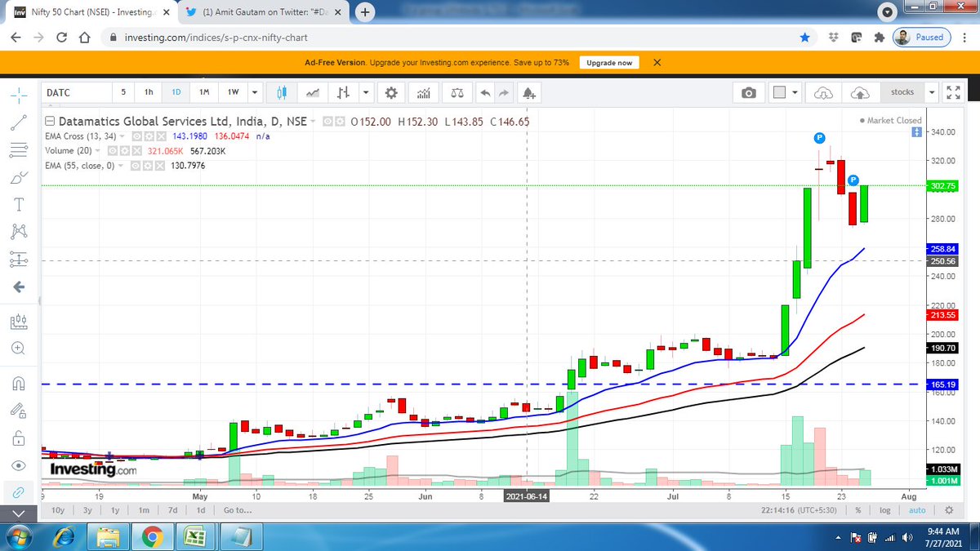Click the DATC symbol input field
The height and width of the screenshot is (551, 980).
[78, 92]
